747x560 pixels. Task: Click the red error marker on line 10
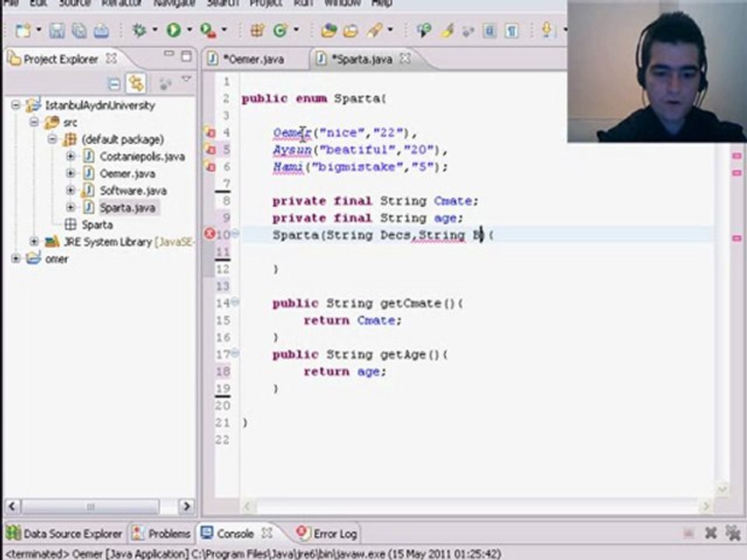tap(209, 234)
